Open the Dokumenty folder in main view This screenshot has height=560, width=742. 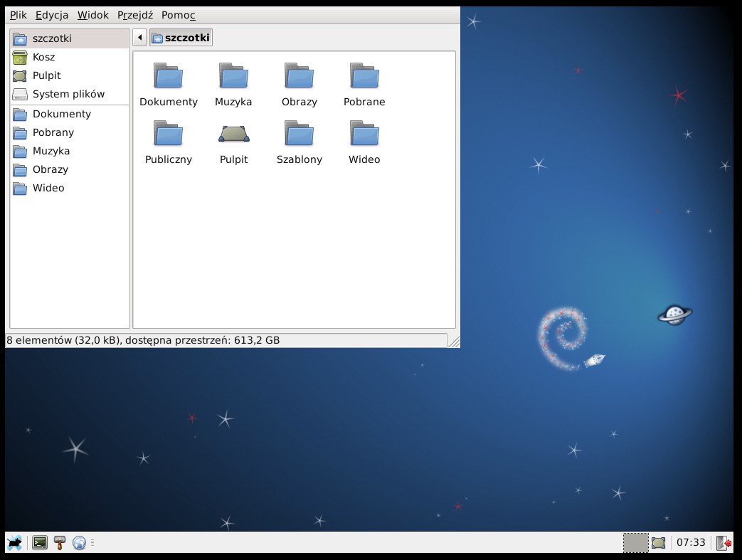tap(169, 76)
